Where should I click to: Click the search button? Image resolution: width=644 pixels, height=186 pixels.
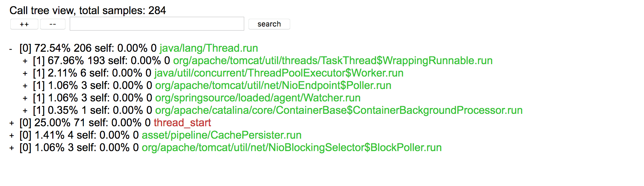(269, 24)
